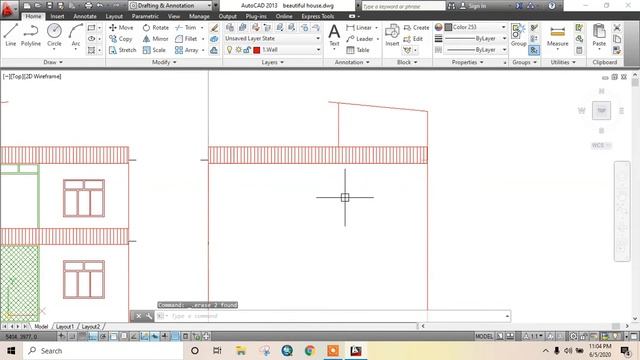
Task: Click the ViewCube Top face
Action: pos(602,111)
